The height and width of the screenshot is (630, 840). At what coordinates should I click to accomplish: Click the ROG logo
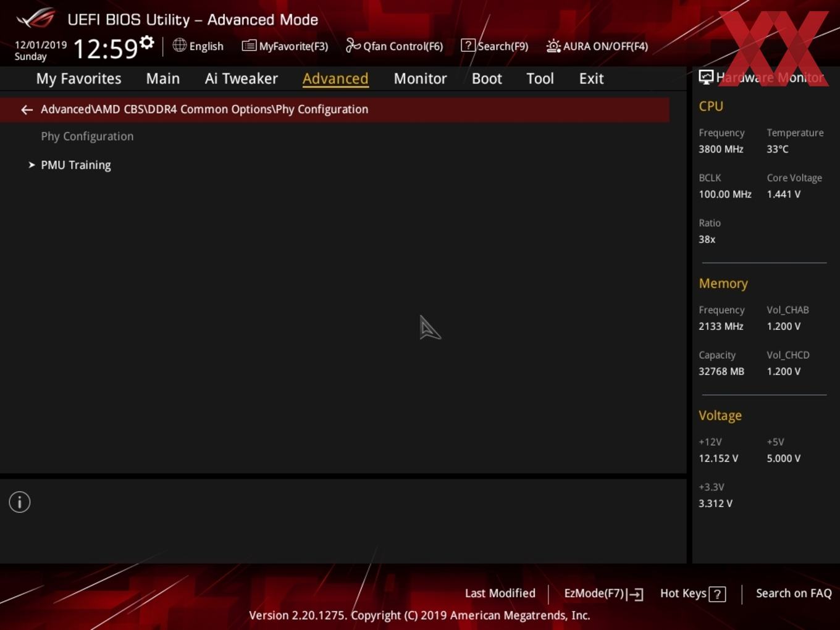[x=36, y=19]
